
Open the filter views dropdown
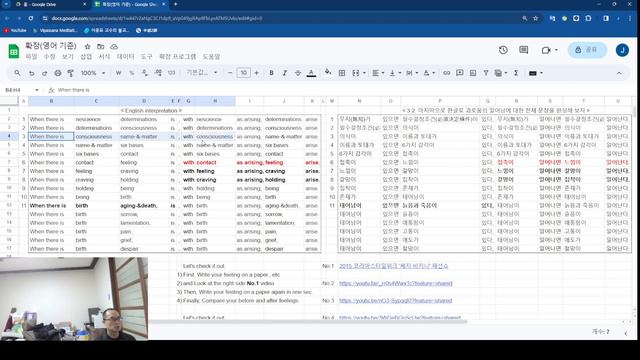500,73
